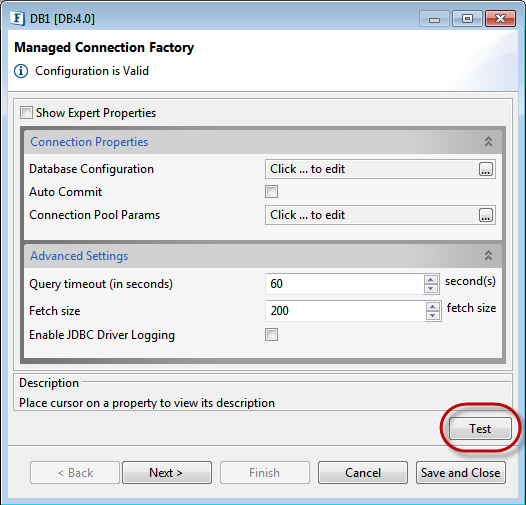Decrease Query timeout with down arrow
The image size is (526, 505).
tap(431, 288)
